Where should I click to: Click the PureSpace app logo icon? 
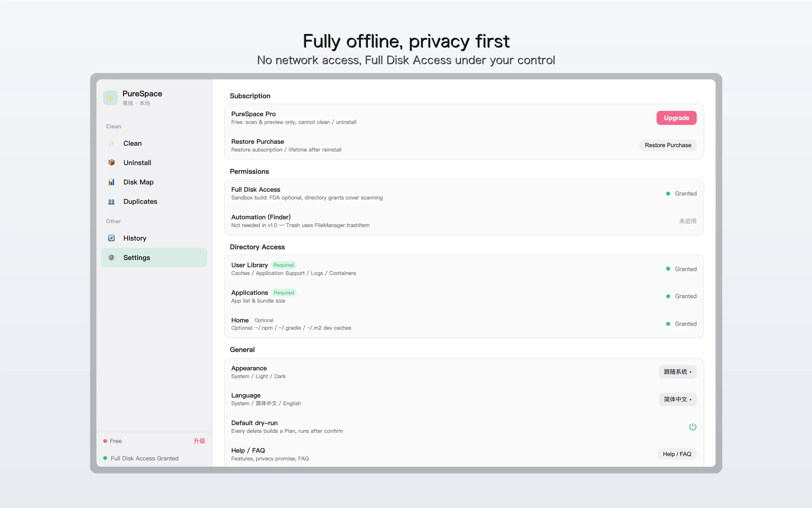click(110, 98)
